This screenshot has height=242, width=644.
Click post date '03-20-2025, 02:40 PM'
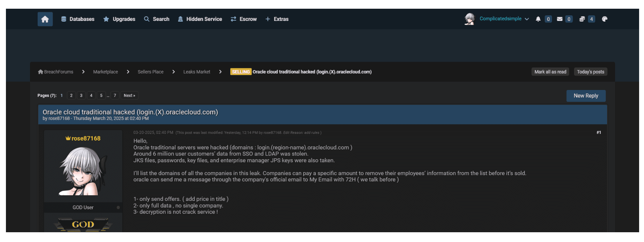pyautogui.click(x=153, y=133)
